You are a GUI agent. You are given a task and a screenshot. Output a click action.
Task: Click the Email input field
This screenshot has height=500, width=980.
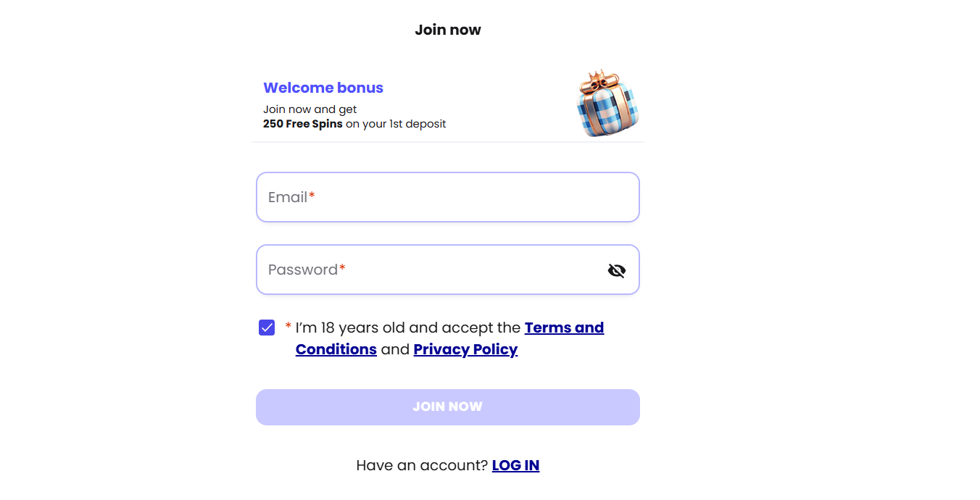447,196
